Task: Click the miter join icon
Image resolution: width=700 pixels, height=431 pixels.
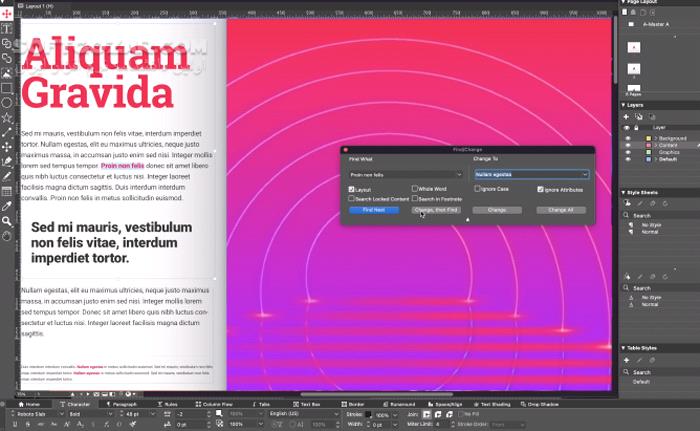Action: 426,414
